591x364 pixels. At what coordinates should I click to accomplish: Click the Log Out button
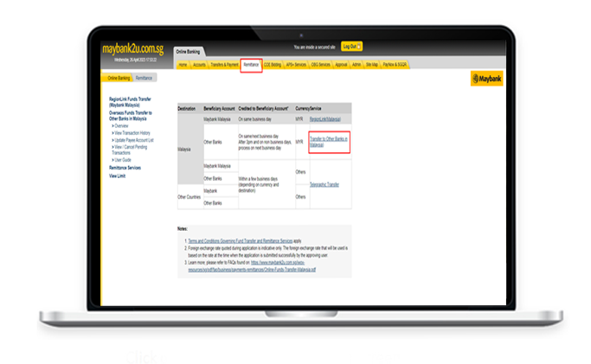[351, 47]
